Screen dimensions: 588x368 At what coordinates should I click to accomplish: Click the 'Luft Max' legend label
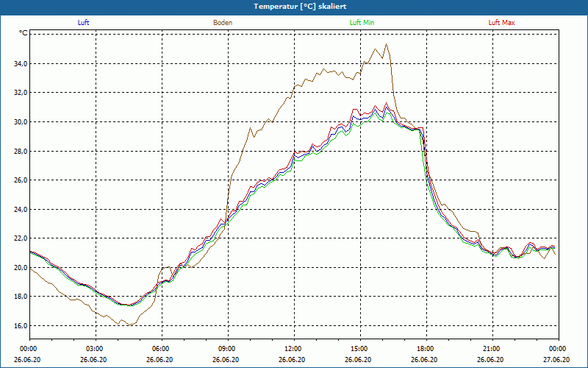point(501,23)
